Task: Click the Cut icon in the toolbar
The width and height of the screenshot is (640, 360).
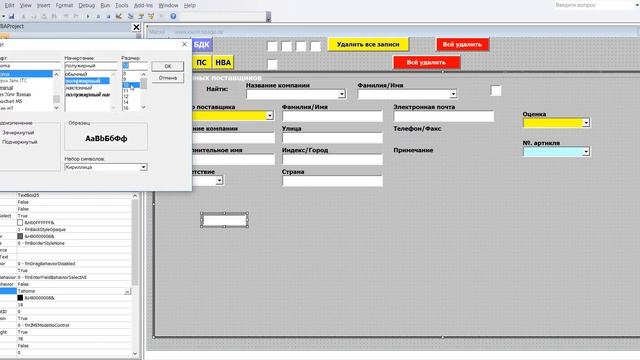Action: coord(23,16)
